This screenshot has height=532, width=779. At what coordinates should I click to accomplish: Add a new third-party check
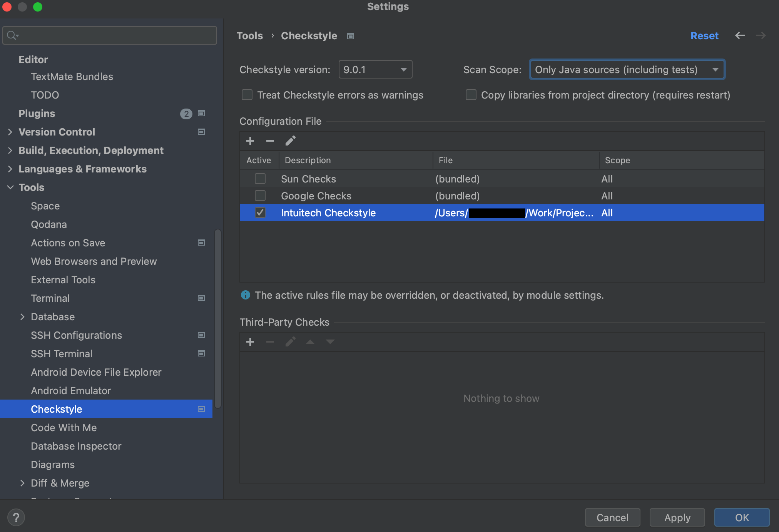tap(250, 342)
